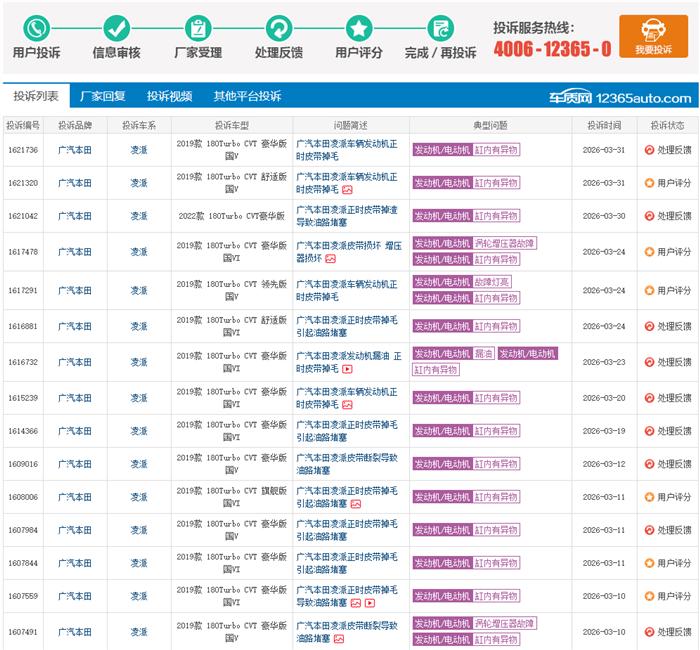Image resolution: width=700 pixels, height=650 pixels.
Task: Open the 投诉视频 tab
Action: 169,97
